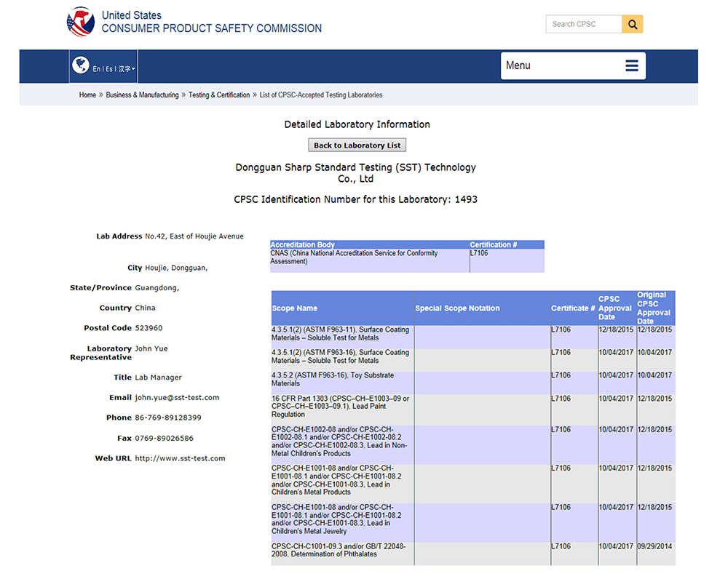Viewport: 728px width, 571px height.
Task: Click the country value China
Action: click(x=146, y=308)
